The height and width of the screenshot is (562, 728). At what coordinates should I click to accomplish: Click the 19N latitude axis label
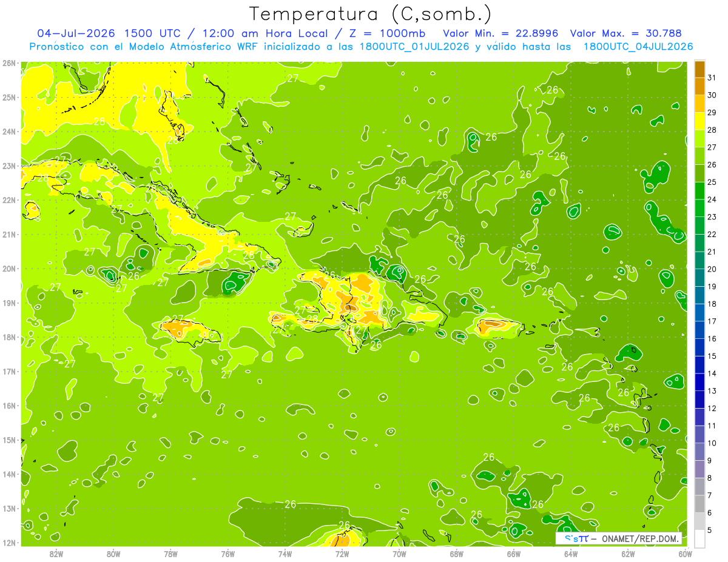tap(8, 303)
